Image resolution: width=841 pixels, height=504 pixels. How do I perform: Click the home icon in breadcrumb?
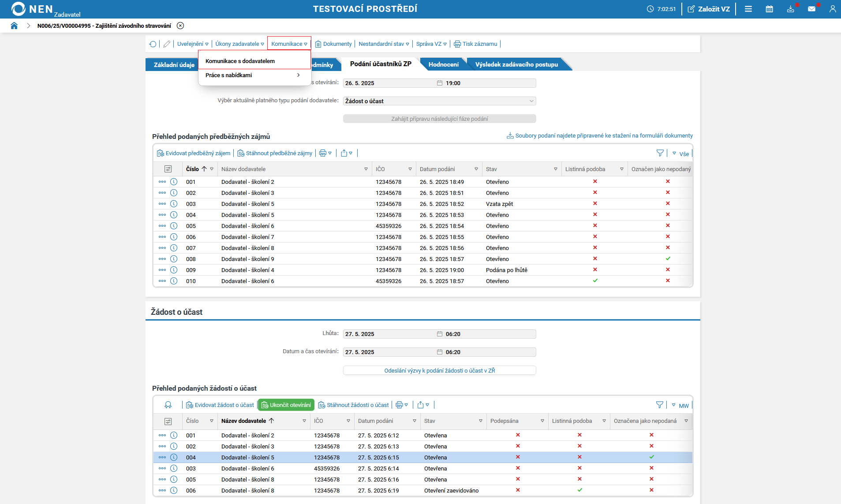(14, 26)
